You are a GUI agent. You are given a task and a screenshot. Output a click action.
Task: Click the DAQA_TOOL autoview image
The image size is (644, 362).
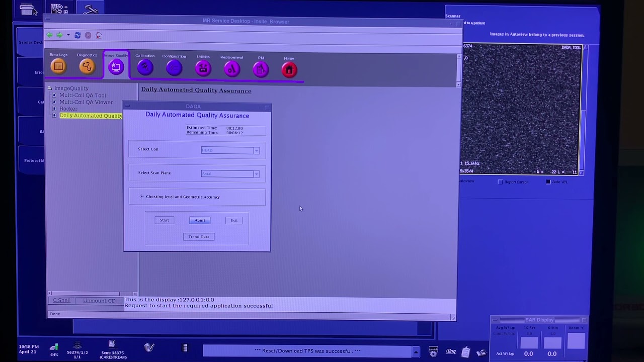(521, 110)
